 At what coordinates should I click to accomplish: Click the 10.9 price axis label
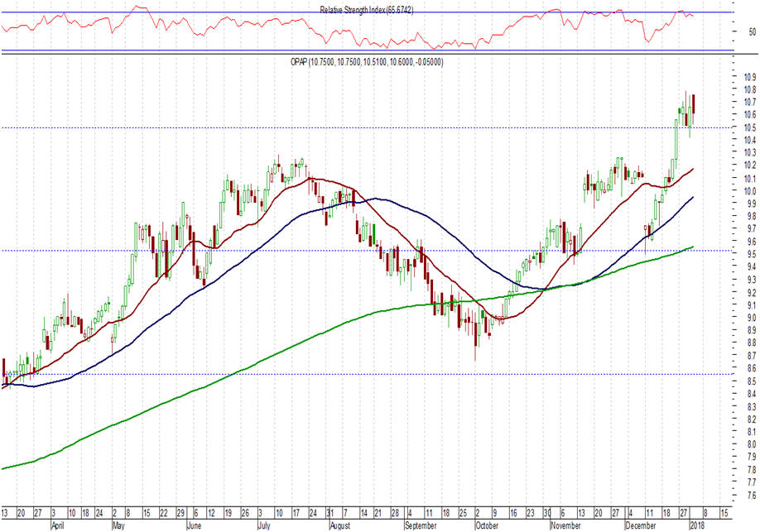750,77
